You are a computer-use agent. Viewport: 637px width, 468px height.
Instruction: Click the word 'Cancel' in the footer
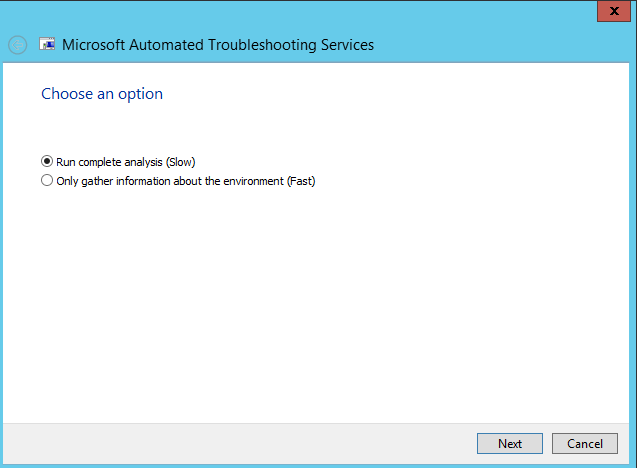585,444
